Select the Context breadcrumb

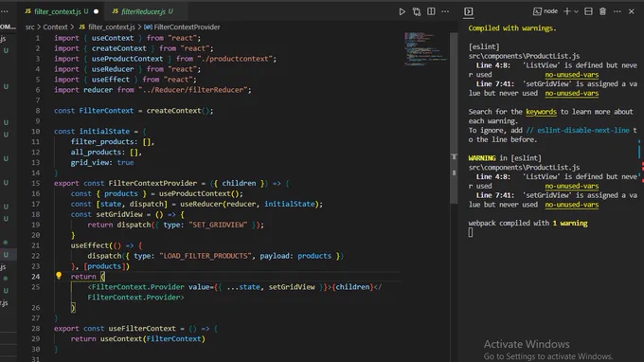[55, 27]
